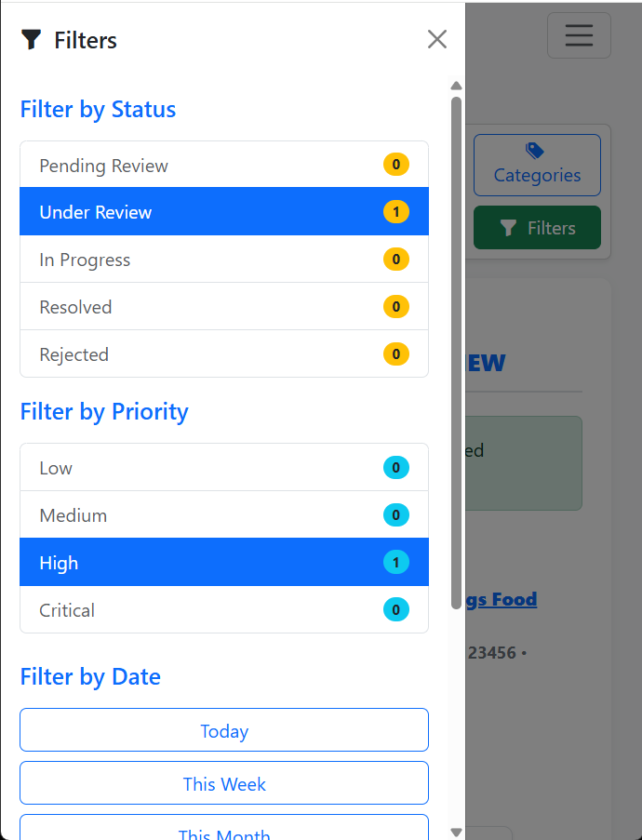Click the green Filters button

[x=537, y=228]
